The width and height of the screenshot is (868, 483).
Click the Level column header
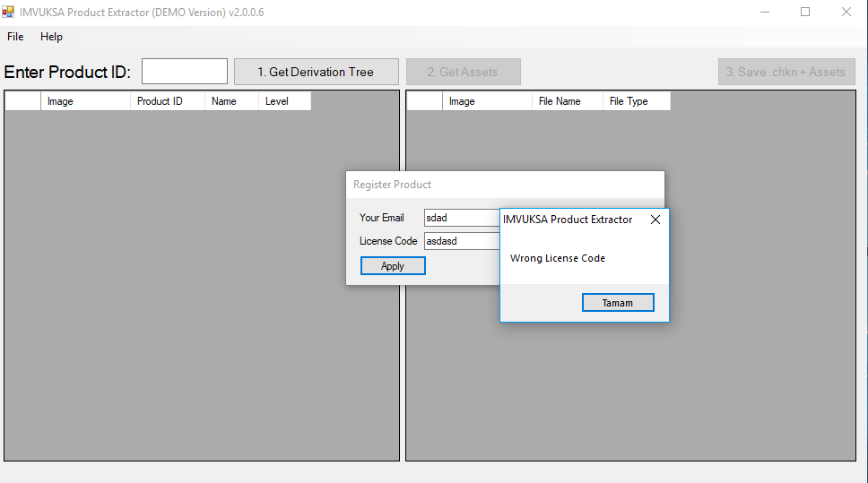tap(284, 101)
